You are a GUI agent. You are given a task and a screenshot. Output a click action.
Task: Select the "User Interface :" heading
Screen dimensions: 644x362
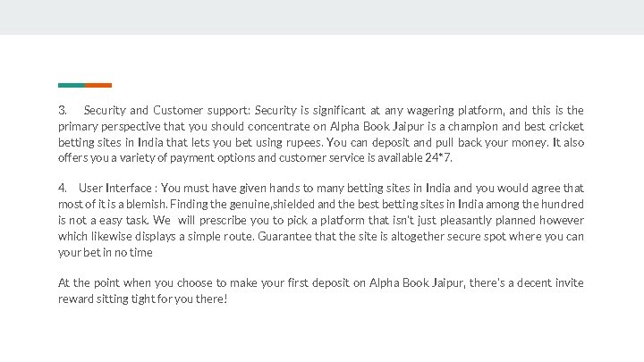(118, 189)
